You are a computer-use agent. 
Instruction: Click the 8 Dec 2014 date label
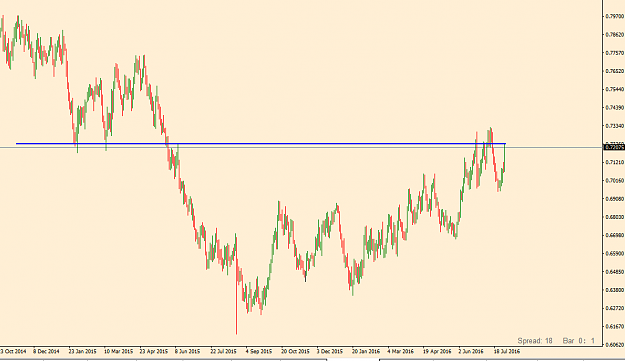point(46,351)
